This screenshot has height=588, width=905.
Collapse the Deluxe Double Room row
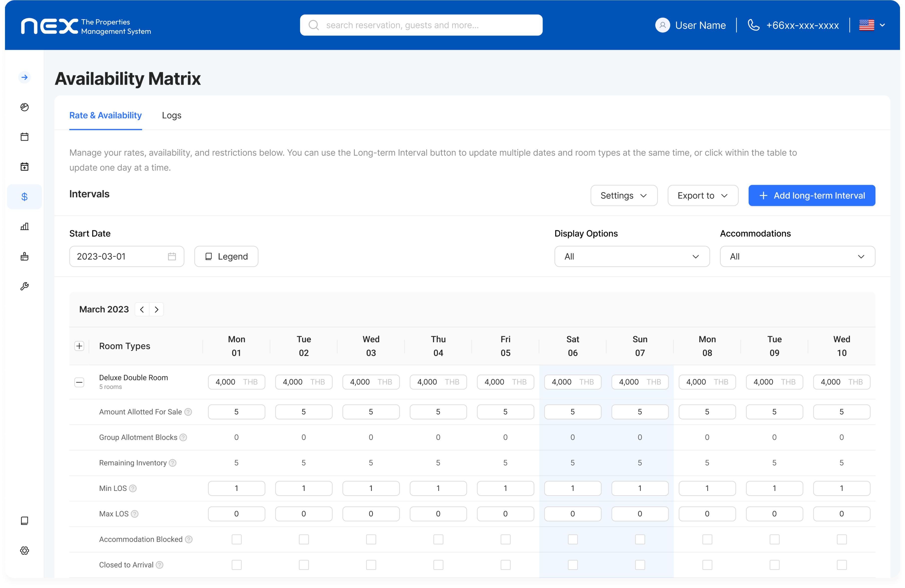79,382
